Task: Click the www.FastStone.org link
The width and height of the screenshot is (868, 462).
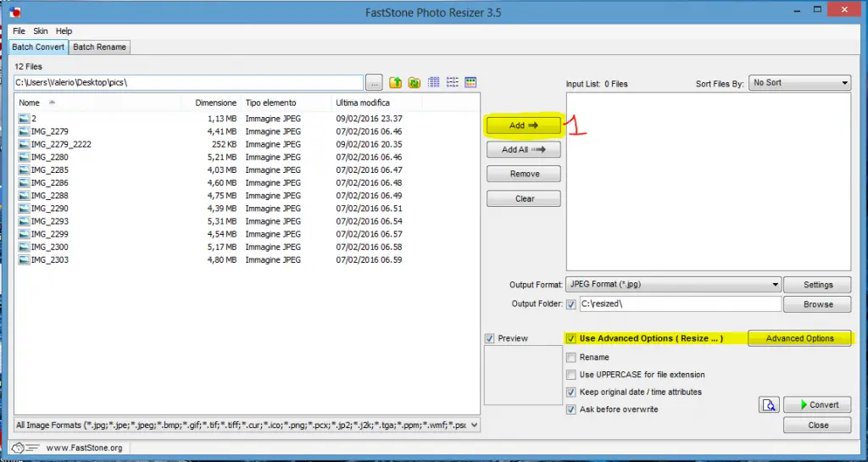Action: point(84,448)
